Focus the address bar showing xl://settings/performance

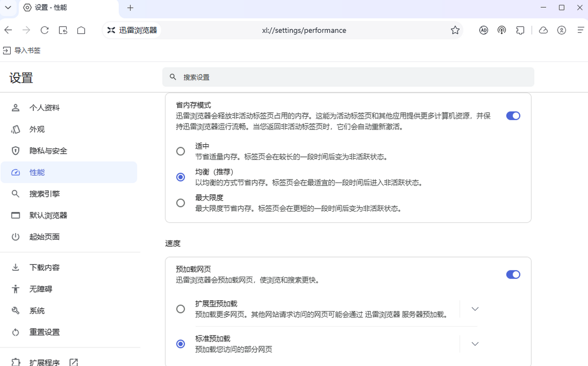304,30
